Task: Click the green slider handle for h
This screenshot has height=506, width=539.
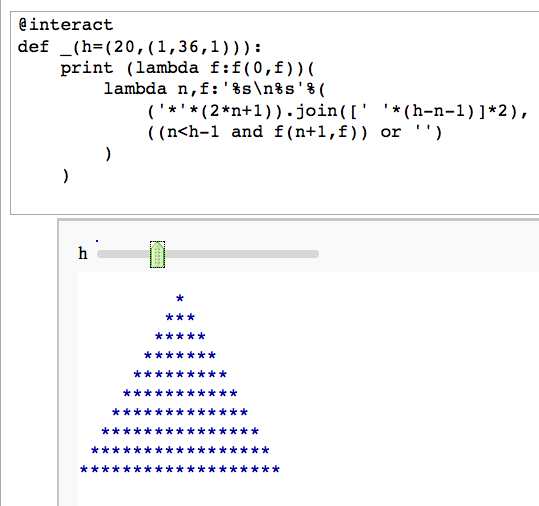Action: point(157,254)
